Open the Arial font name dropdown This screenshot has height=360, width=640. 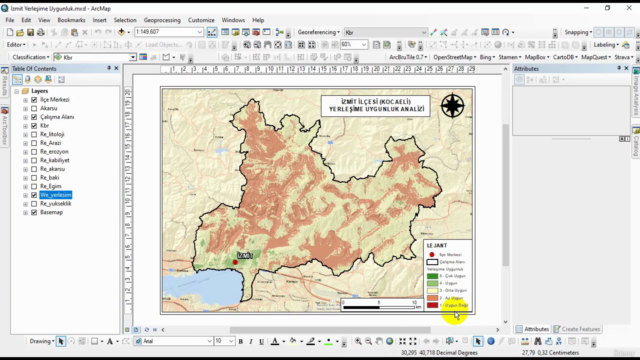[209, 341]
